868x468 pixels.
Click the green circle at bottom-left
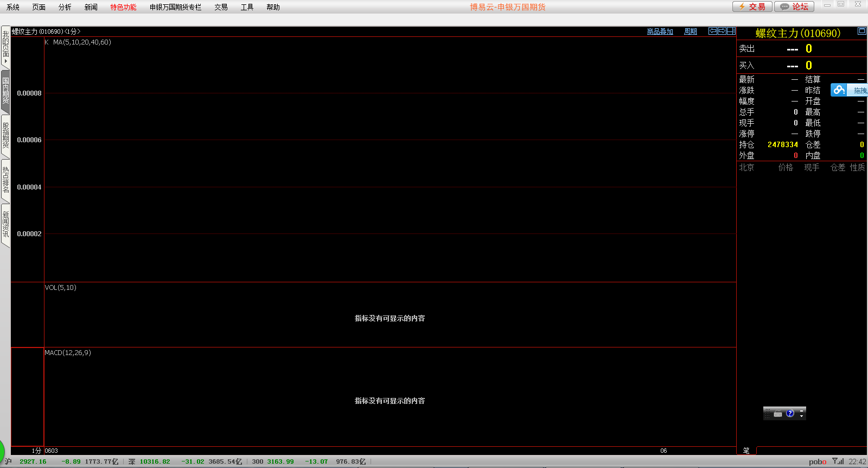[2, 451]
